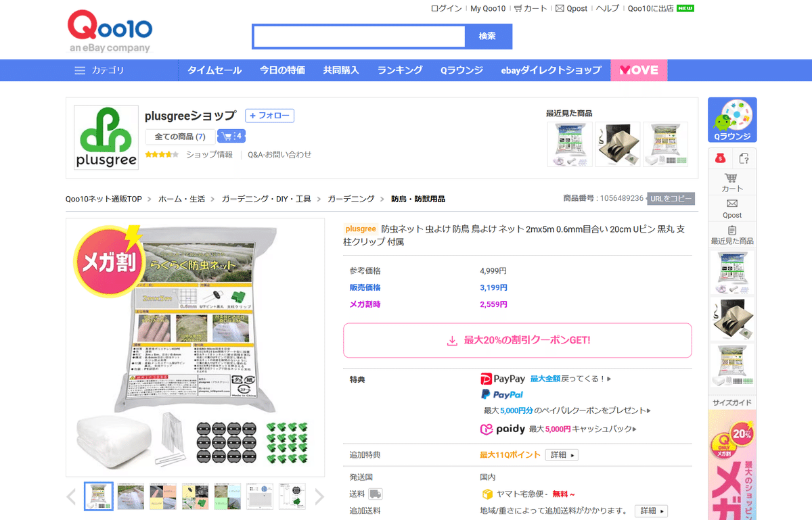The image size is (812, 520).
Task: Open ガーデニング・DIY・工具 breadcrumb dropdown
Action: 266,199
